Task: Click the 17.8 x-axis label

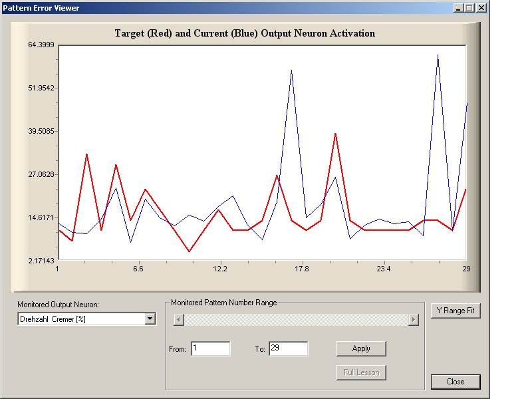Action: (301, 269)
